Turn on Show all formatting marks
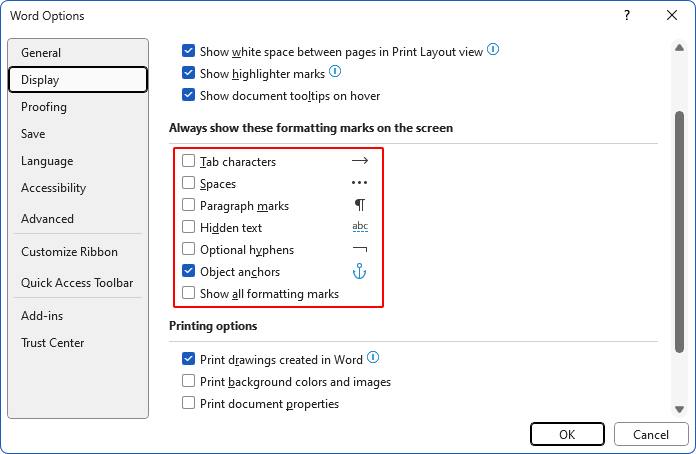This screenshot has width=696, height=454. coord(189,294)
